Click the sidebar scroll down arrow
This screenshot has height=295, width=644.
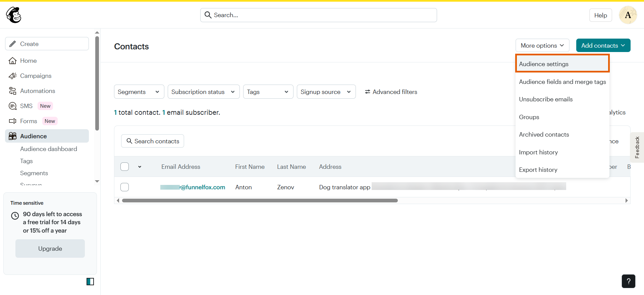pyautogui.click(x=97, y=181)
